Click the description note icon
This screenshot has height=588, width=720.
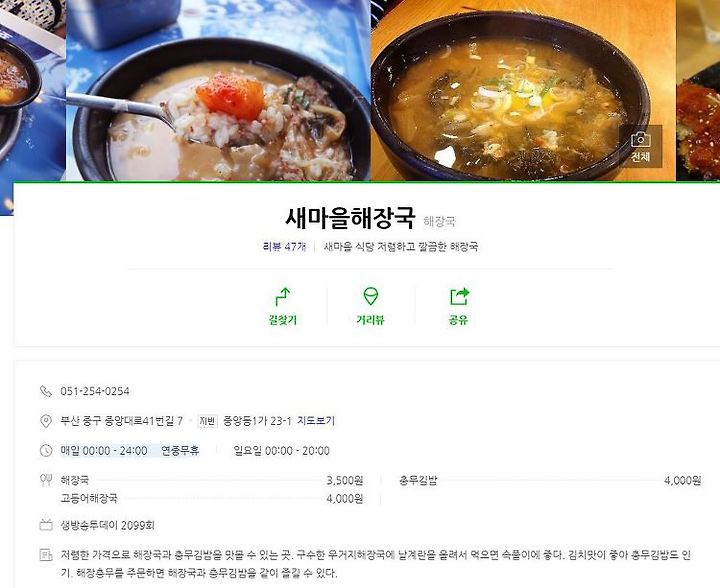[46, 555]
